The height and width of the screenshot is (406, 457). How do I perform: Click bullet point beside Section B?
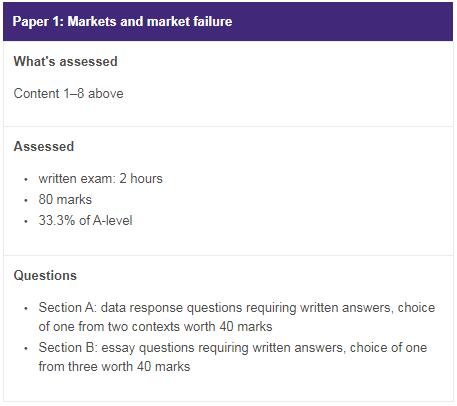pos(26,349)
